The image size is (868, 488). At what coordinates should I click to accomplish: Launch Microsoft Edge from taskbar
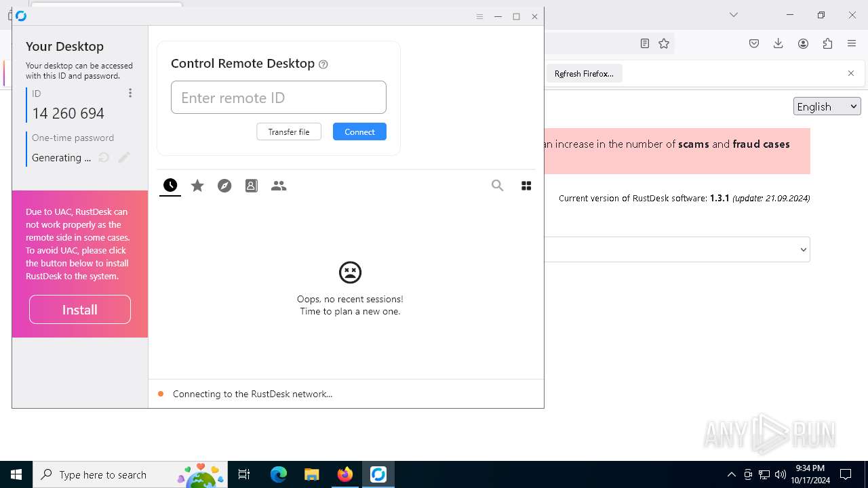click(x=279, y=474)
